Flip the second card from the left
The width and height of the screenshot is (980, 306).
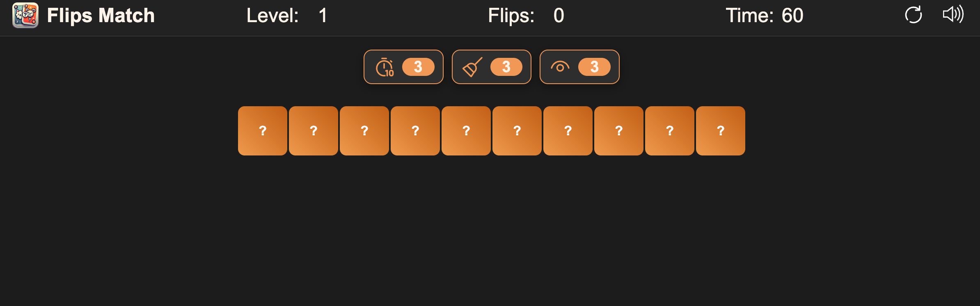point(314,131)
